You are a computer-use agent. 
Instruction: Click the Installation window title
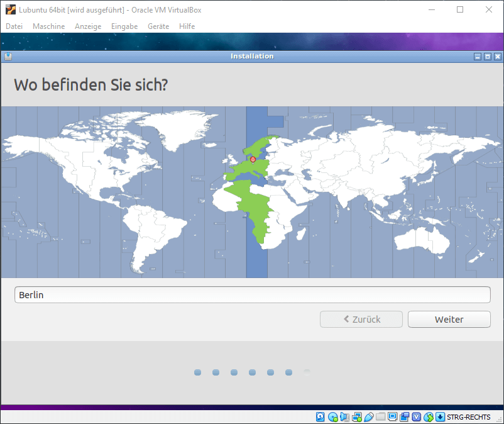coord(252,56)
